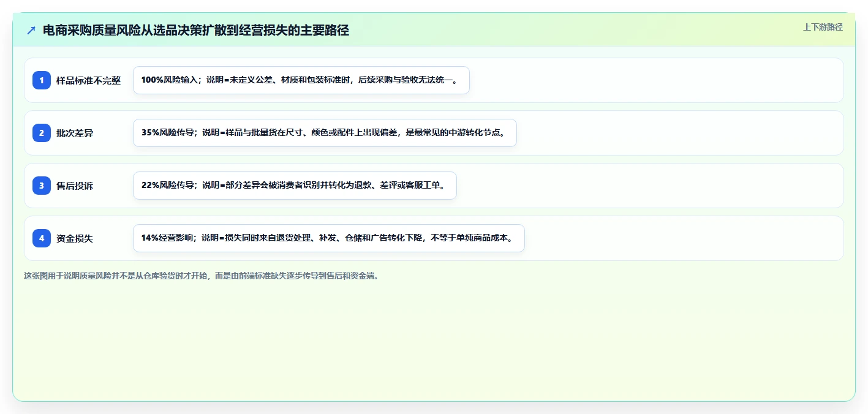Click step number badge 4
The image size is (868, 414).
(x=42, y=238)
